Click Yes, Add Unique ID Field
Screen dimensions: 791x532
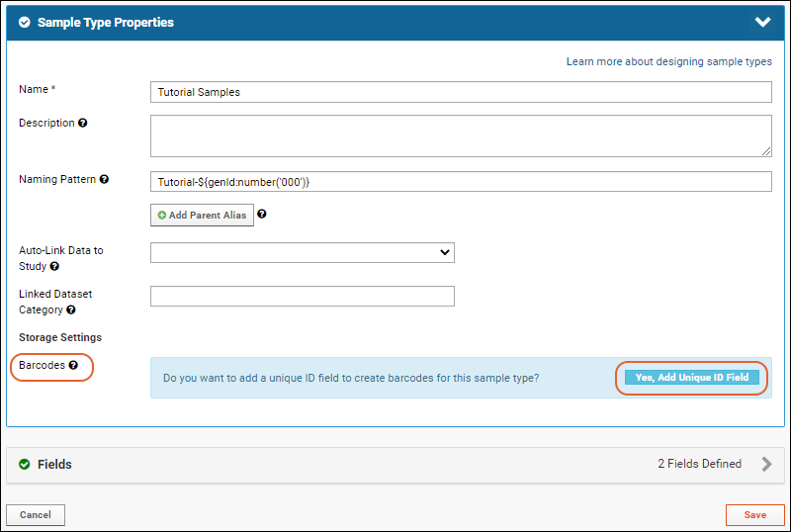(x=691, y=377)
